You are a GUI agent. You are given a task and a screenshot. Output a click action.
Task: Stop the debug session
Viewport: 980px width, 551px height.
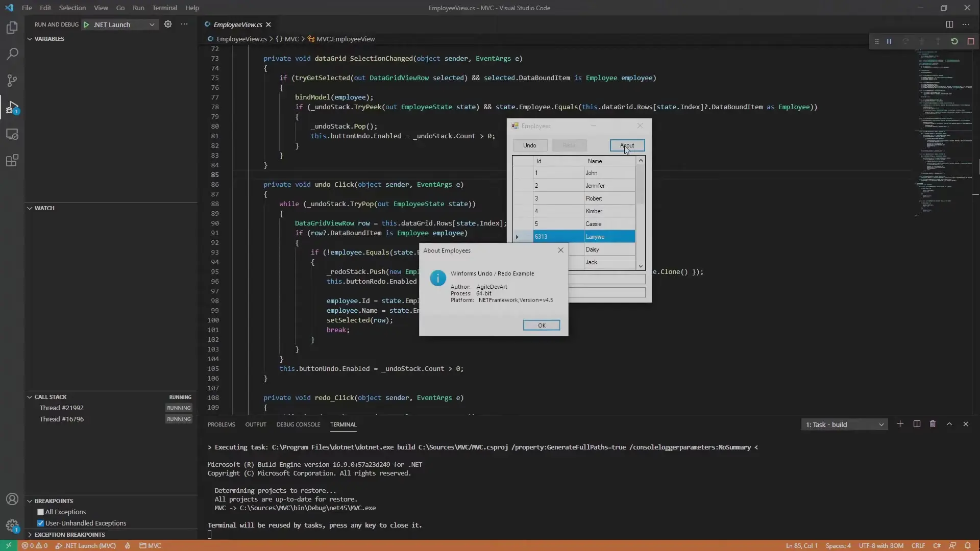(971, 41)
